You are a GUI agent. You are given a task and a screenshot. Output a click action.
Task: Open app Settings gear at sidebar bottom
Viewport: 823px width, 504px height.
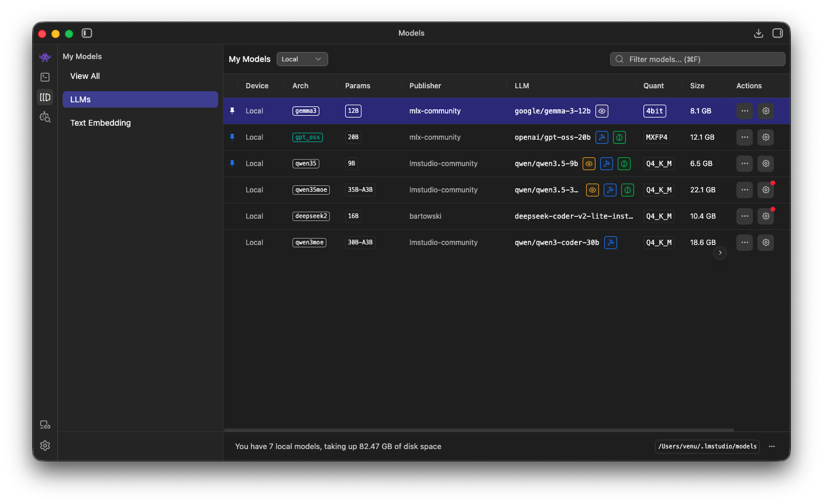pyautogui.click(x=45, y=446)
